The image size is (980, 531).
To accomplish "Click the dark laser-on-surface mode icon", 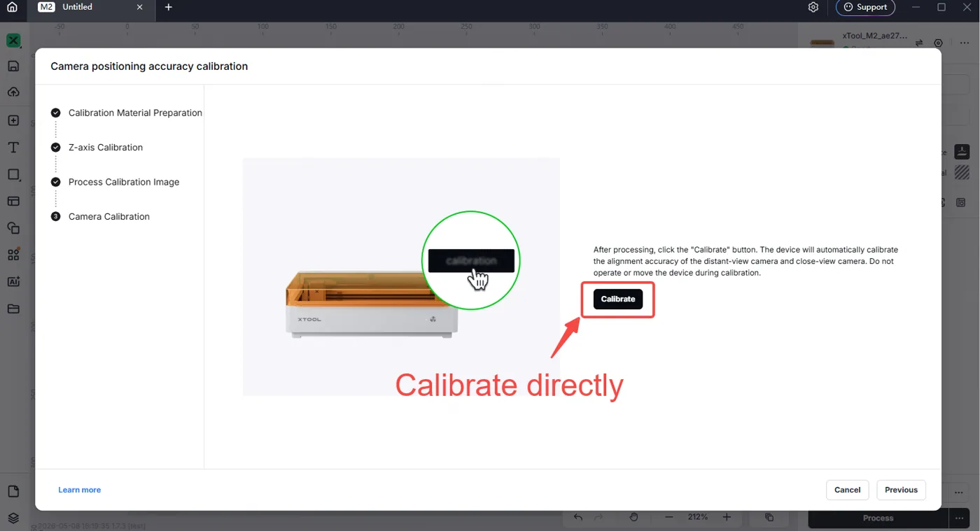I will pos(962,152).
